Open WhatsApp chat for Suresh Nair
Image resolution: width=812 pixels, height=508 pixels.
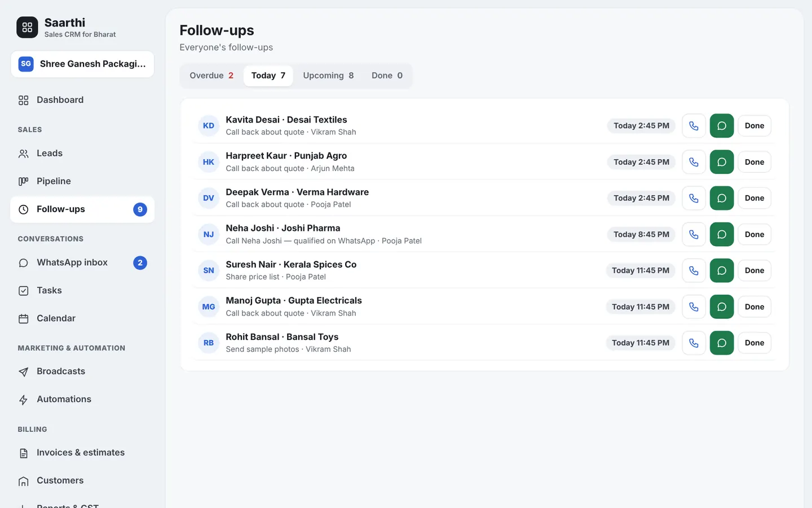tap(722, 270)
